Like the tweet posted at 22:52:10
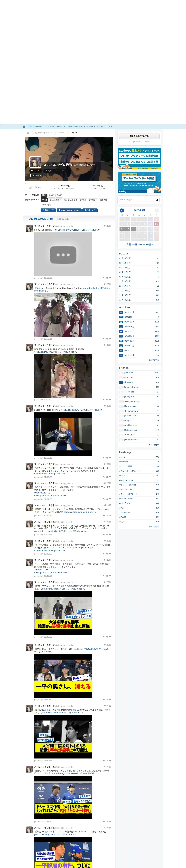 click(110, 458)
